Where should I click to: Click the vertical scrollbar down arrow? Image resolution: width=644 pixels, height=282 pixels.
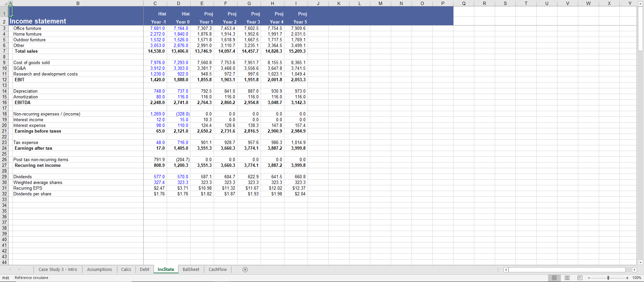[640, 262]
